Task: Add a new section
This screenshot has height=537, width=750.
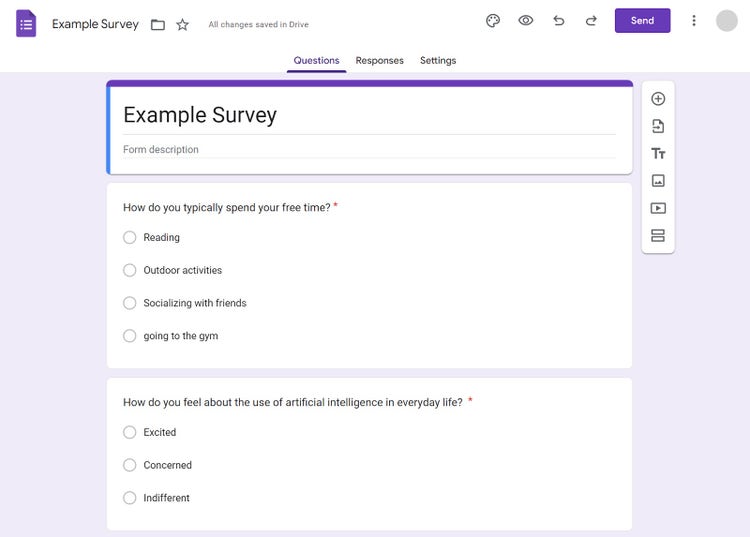Action: point(658,235)
